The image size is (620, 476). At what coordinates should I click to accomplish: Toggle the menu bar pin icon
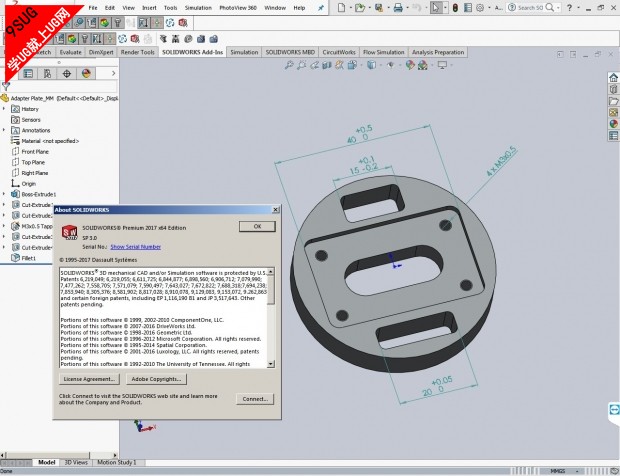(321, 8)
